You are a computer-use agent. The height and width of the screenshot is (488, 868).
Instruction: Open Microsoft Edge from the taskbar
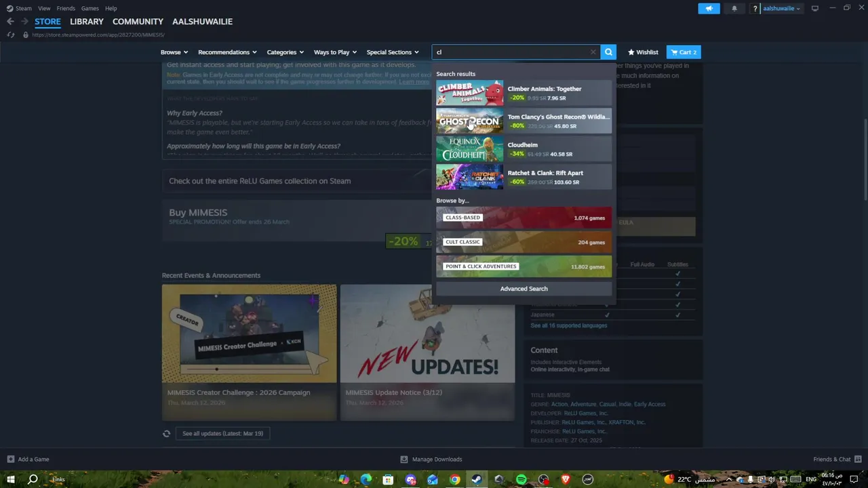point(366,479)
